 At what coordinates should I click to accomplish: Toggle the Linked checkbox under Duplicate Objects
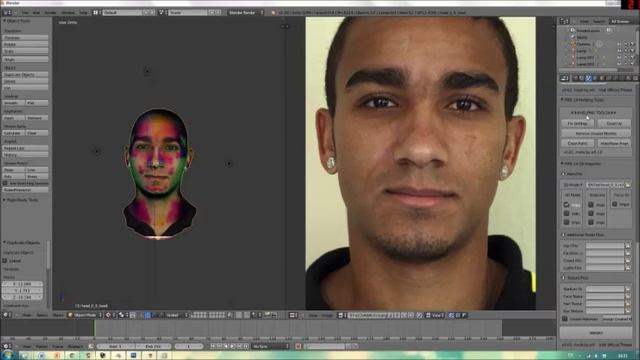[x=5, y=260]
